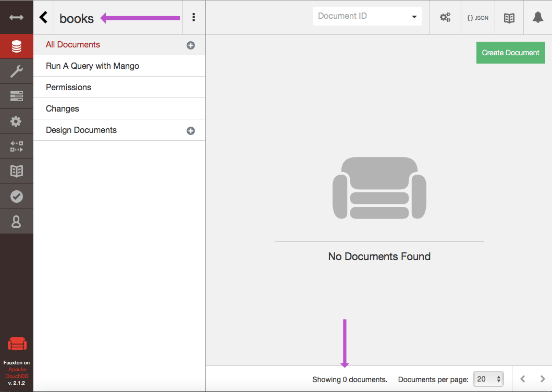Open the JSON view toggle in header
The image size is (552, 392).
(x=477, y=17)
